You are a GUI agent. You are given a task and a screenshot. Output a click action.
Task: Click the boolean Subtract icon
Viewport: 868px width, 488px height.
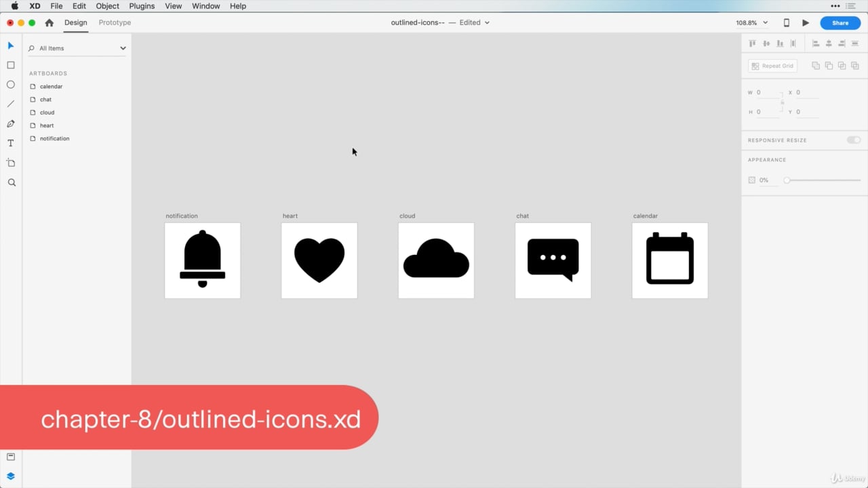[829, 66]
